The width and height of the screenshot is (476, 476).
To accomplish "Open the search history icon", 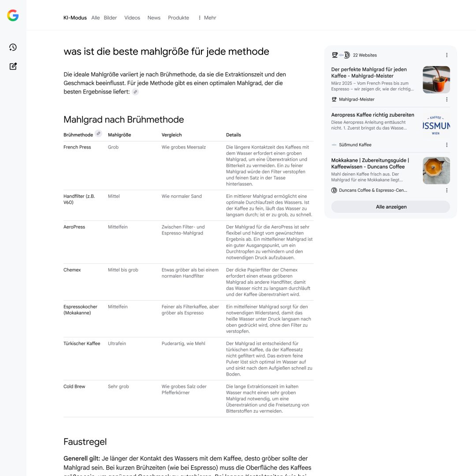I will (x=13, y=47).
